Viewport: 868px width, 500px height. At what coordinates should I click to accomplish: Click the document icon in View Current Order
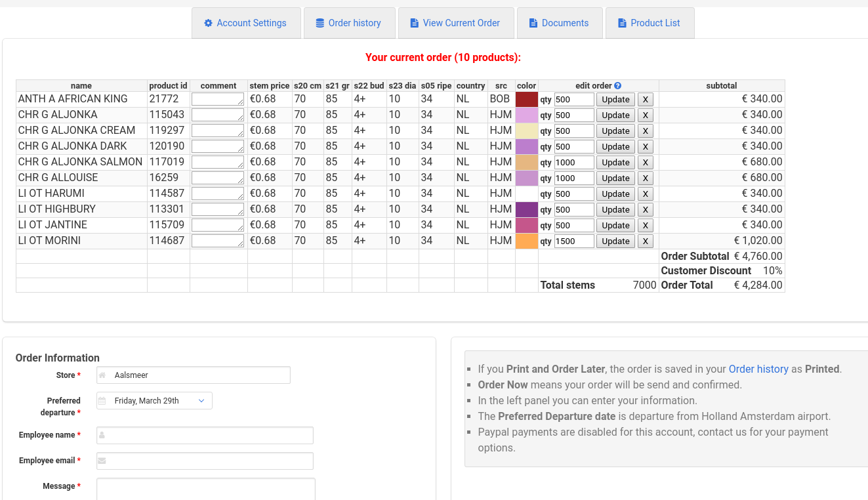tap(414, 23)
